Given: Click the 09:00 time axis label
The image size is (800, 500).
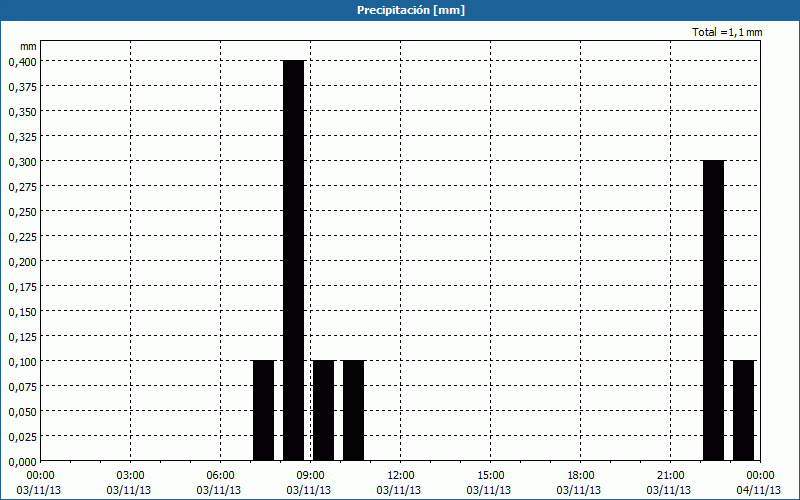Looking at the screenshot, I should coord(310,476).
